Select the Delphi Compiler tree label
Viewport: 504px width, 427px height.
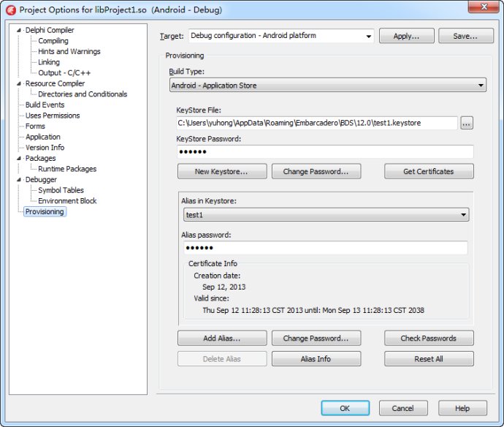click(50, 30)
